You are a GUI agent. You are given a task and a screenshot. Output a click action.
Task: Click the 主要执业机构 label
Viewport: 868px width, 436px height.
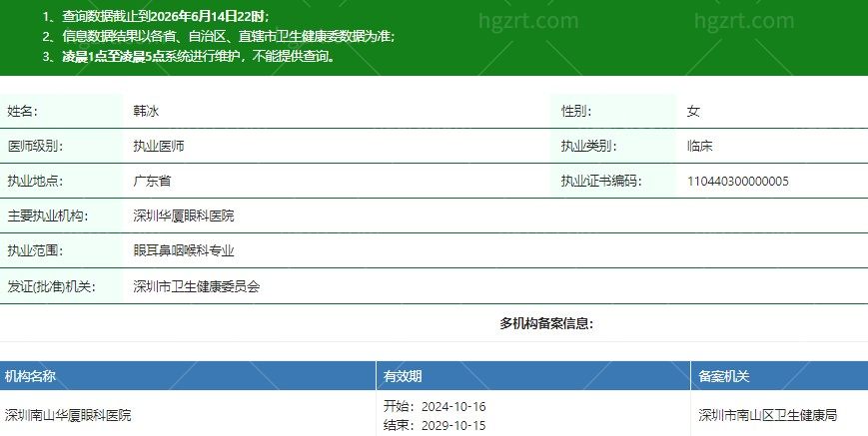pyautogui.click(x=48, y=216)
